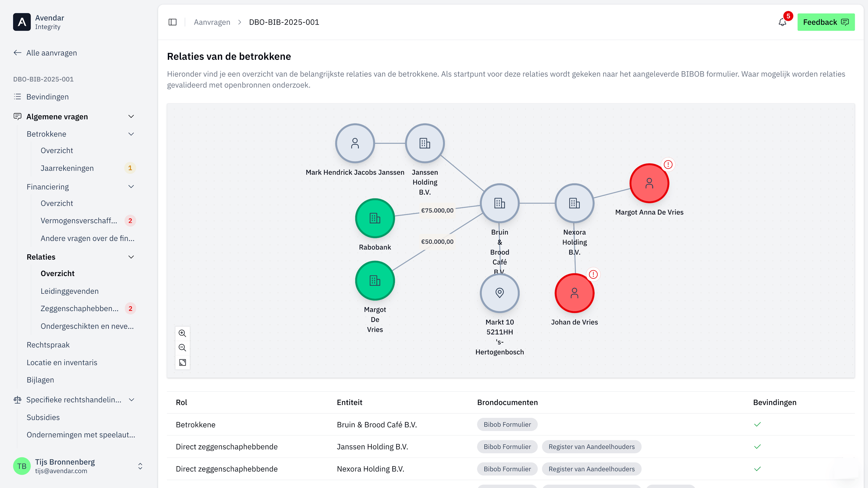This screenshot has height=488, width=868.
Task: Click the warning badge on Margot Anna De Vries
Action: click(668, 164)
